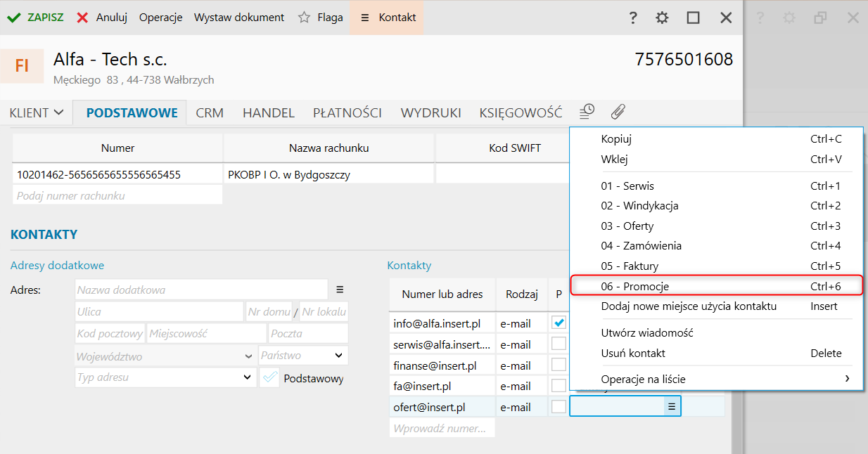This screenshot has width=868, height=454.
Task: Click the Podaj numer rachunku field
Action: click(117, 195)
